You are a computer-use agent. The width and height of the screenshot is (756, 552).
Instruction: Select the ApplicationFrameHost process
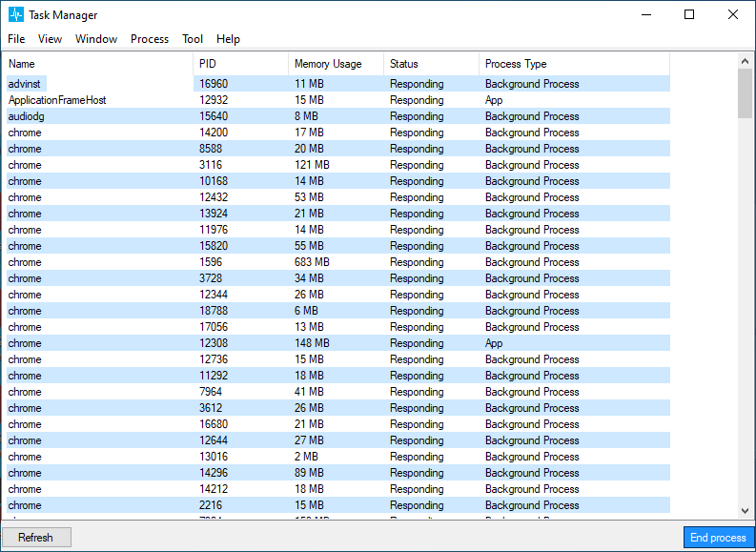pyautogui.click(x=338, y=100)
